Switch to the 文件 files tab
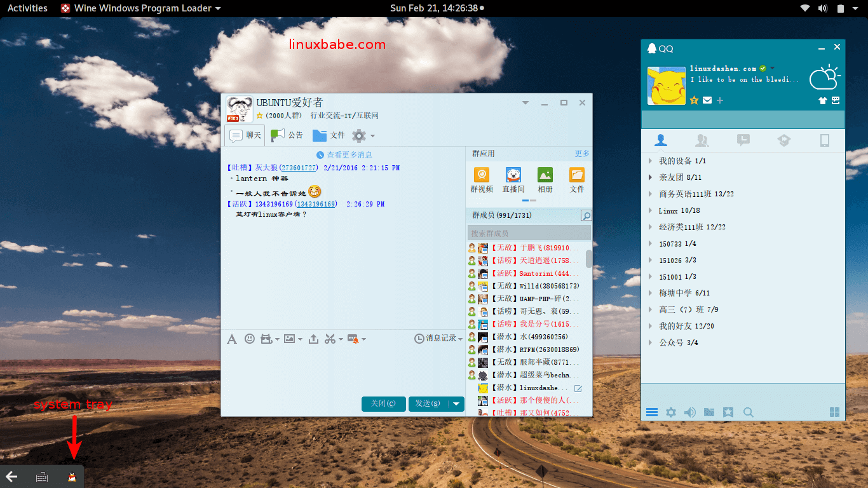 329,135
